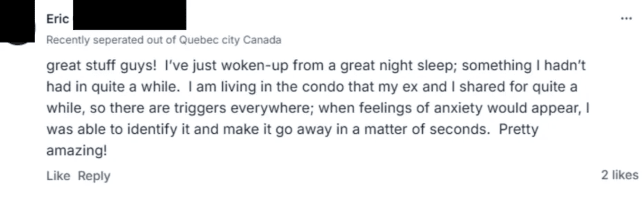This screenshot has width=644, height=197.
Task: Open the commenter name Eric
Action: [57, 19]
